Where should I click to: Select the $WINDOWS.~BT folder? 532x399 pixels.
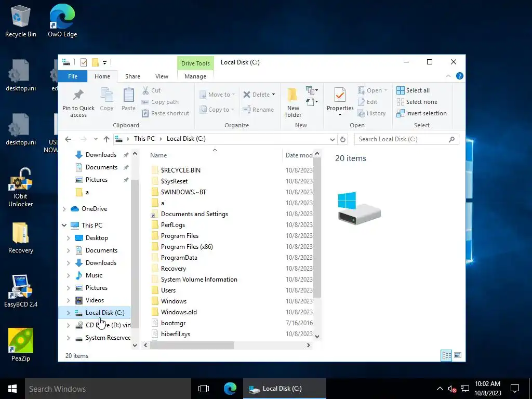[x=183, y=192]
